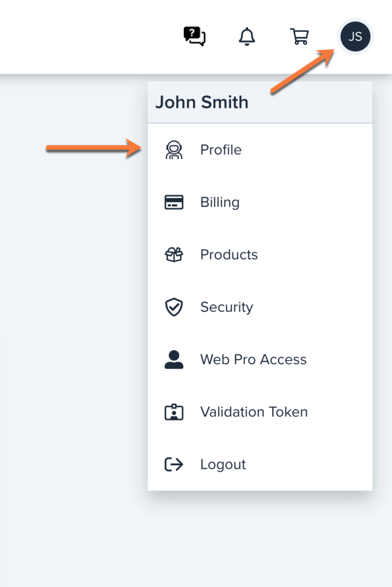Select Security from the menu
Image resolution: width=392 pixels, height=587 pixels.
[226, 307]
